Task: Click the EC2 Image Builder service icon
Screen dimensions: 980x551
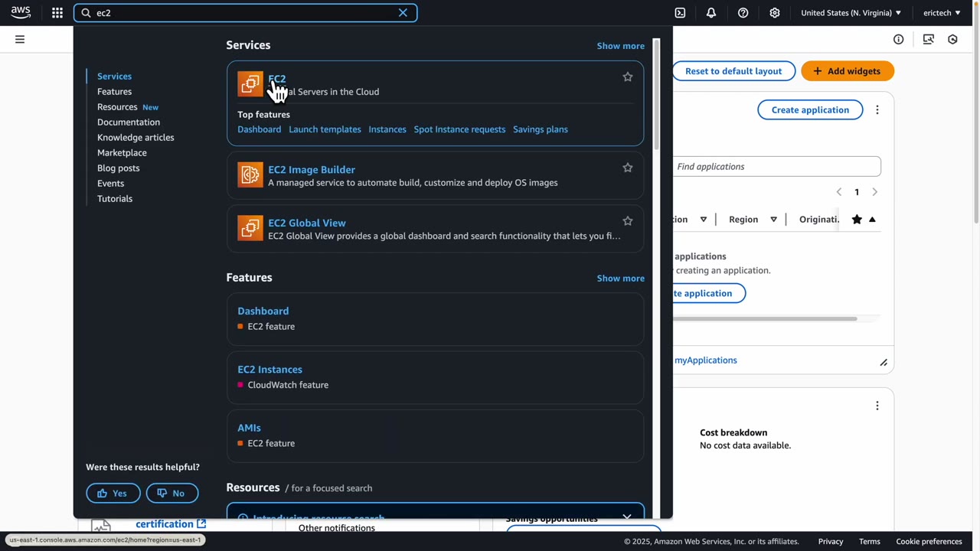Action: [250, 174]
